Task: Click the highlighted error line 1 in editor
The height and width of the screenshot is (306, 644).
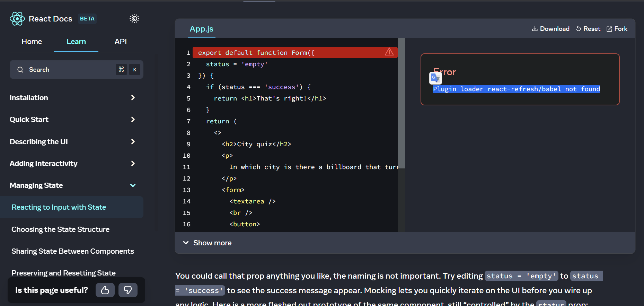Action: point(295,52)
